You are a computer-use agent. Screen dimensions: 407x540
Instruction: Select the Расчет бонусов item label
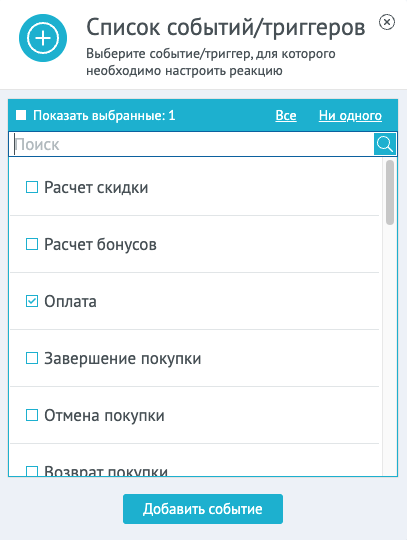[100, 245]
